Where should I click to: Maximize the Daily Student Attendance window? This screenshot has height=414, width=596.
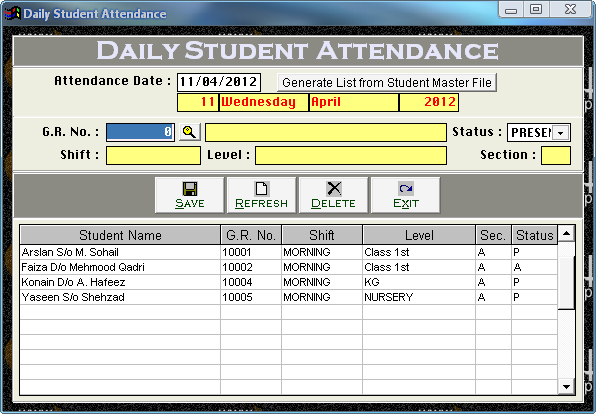click(x=536, y=9)
